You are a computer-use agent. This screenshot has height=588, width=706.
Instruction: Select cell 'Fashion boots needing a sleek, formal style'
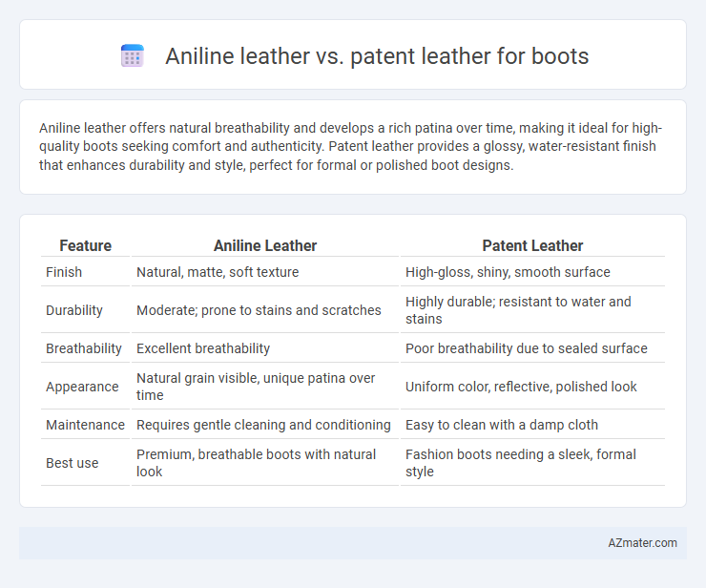tap(532, 463)
